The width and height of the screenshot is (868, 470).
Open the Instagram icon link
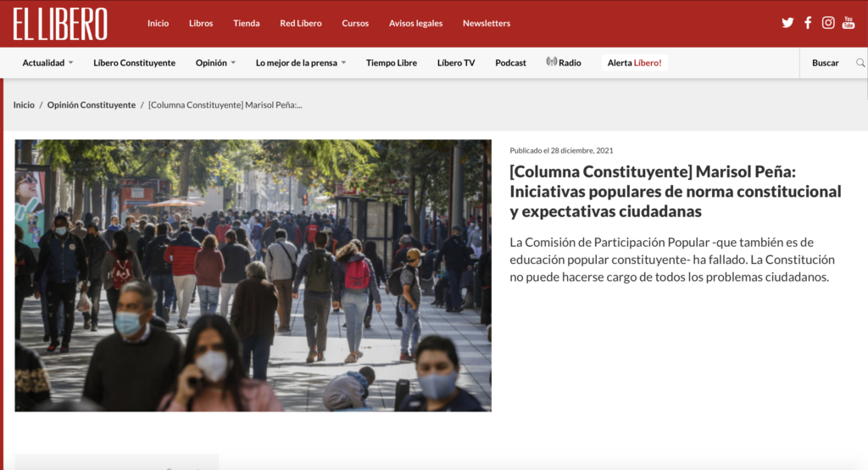coord(828,23)
